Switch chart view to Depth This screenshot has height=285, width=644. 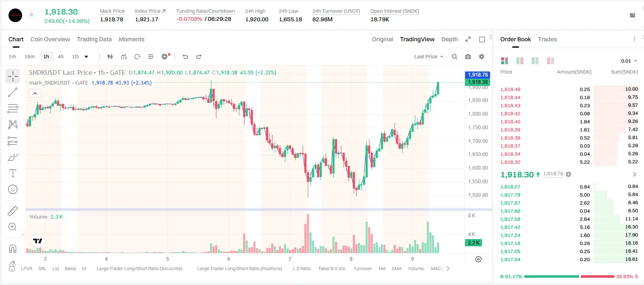point(450,39)
